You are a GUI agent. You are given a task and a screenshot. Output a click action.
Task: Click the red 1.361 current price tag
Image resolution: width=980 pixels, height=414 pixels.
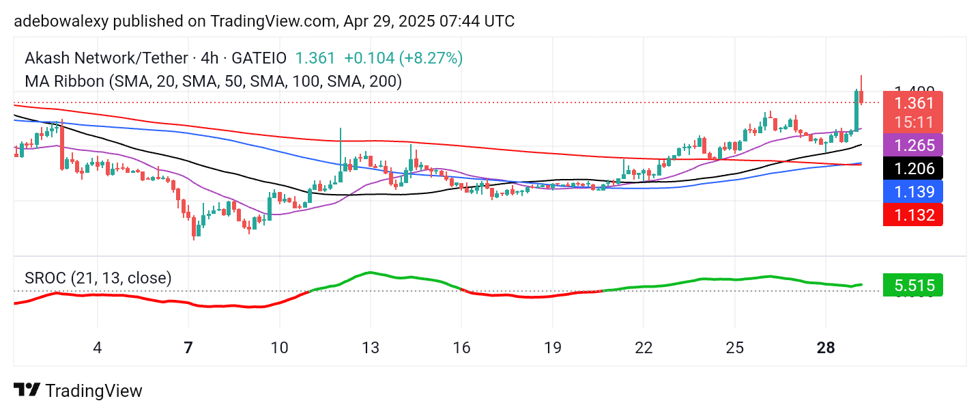(913, 104)
